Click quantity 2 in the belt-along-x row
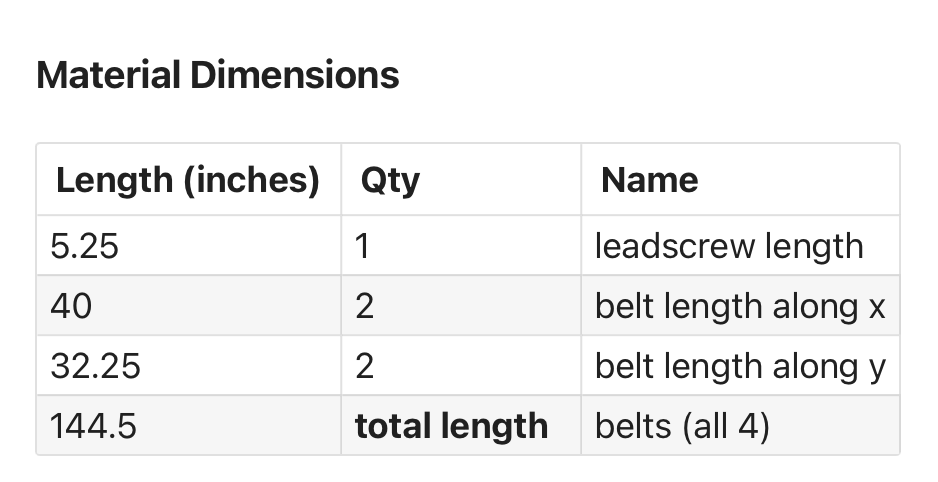This screenshot has width=938, height=482. (x=364, y=306)
